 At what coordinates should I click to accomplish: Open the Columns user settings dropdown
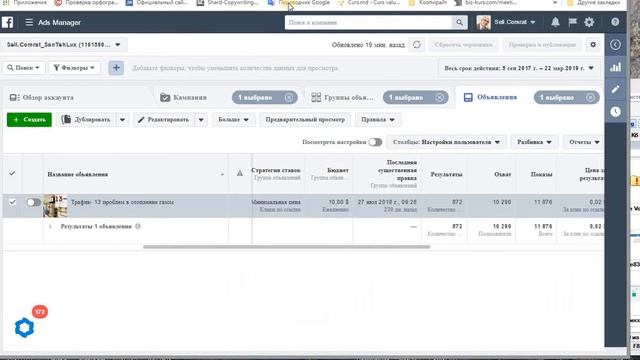coord(447,142)
